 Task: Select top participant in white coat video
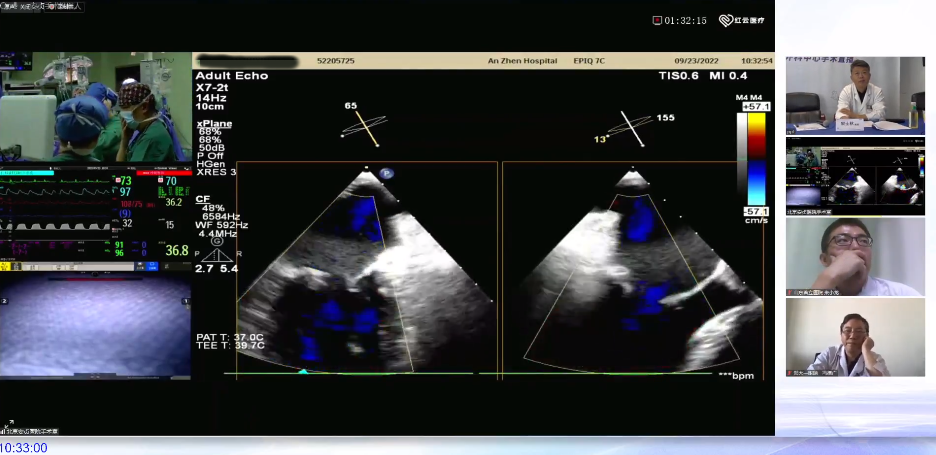(855, 96)
